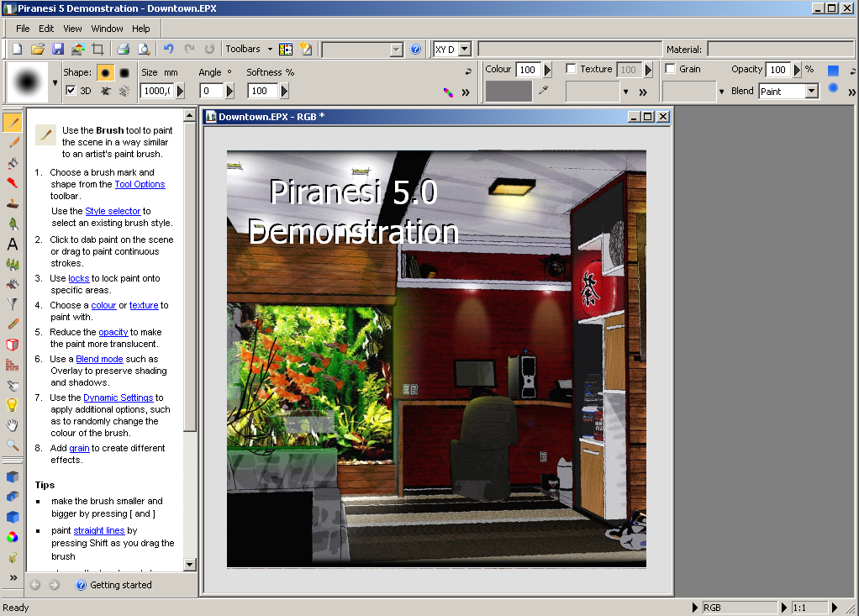Open a file using folder icon
This screenshot has height=616, width=859.
37,50
